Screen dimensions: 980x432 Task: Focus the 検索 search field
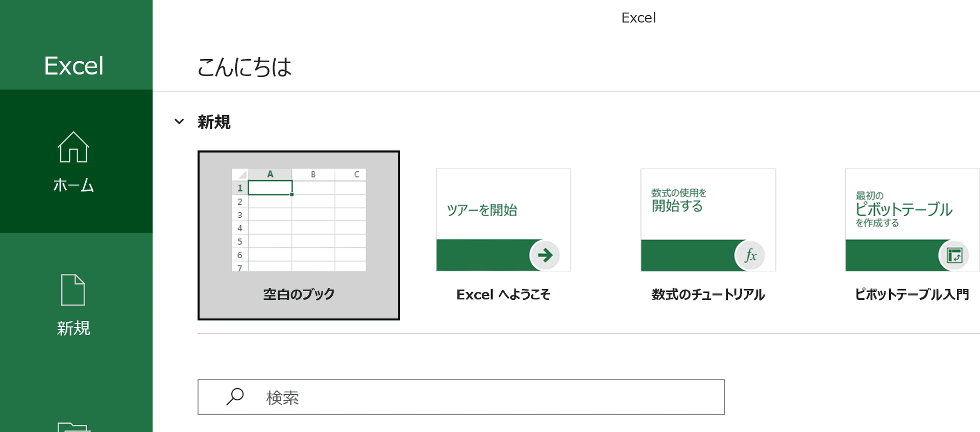461,397
